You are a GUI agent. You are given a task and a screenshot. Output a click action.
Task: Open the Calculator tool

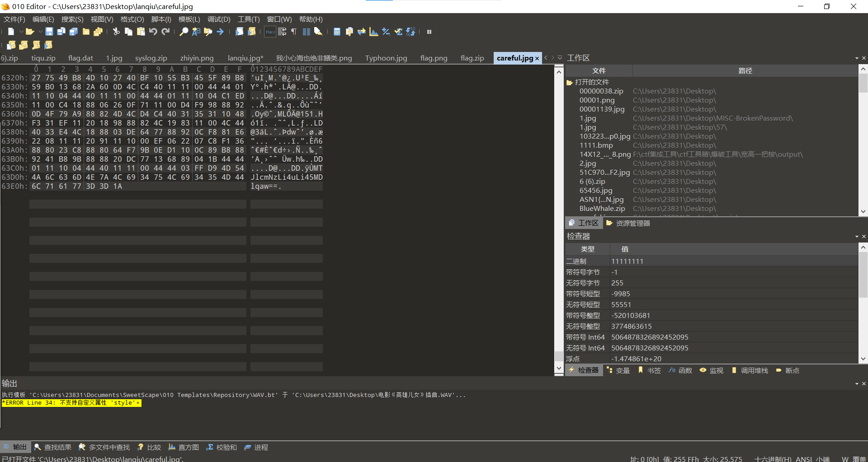click(337, 32)
